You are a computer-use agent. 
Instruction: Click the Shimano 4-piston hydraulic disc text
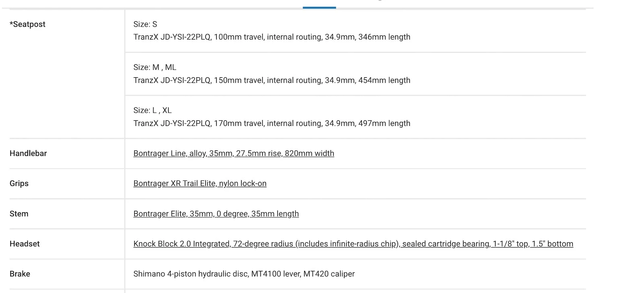point(244,274)
